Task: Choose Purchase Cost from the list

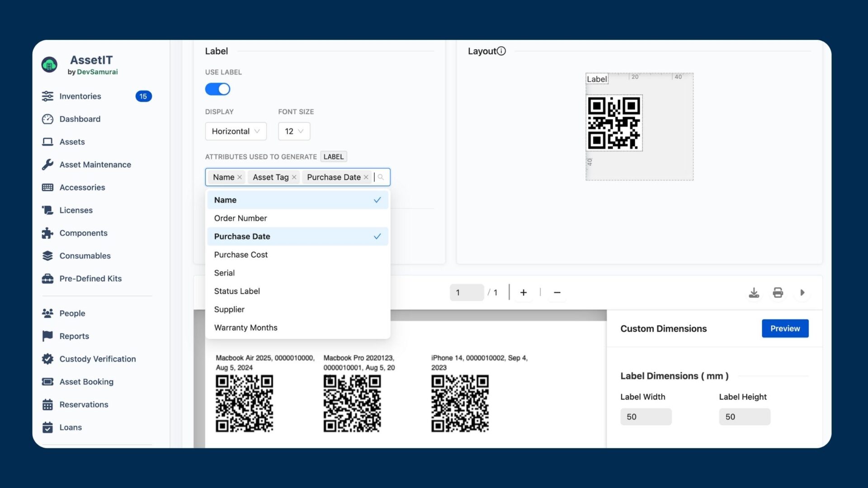Action: point(298,255)
